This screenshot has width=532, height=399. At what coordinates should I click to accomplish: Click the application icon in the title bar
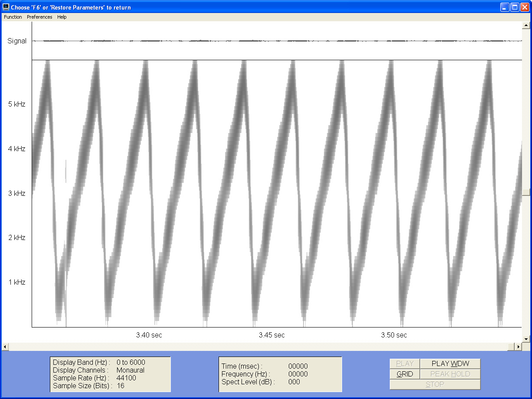click(6, 7)
